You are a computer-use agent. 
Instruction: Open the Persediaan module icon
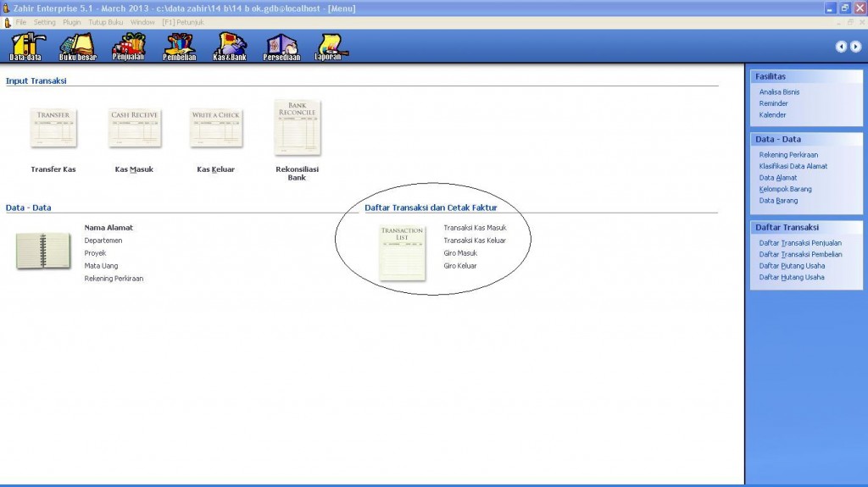point(281,47)
